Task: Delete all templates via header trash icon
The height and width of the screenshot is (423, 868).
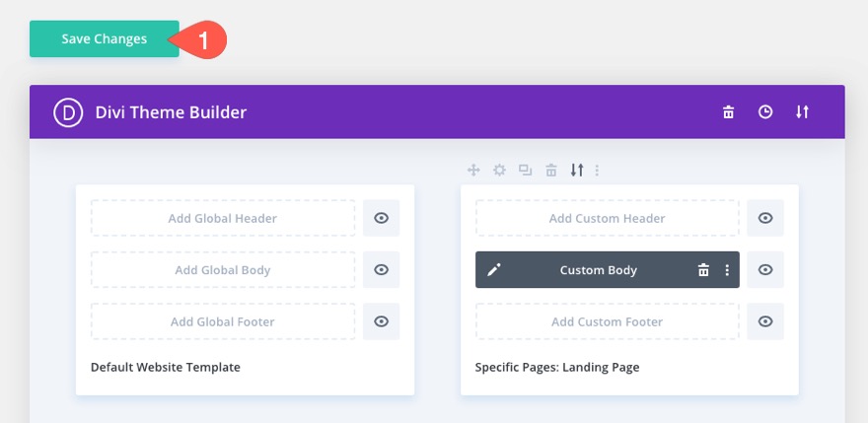Action: 728,112
